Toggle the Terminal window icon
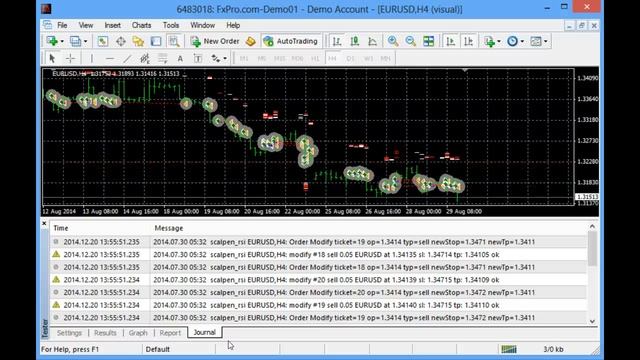The width and height of the screenshot is (640, 360). click(x=156, y=41)
